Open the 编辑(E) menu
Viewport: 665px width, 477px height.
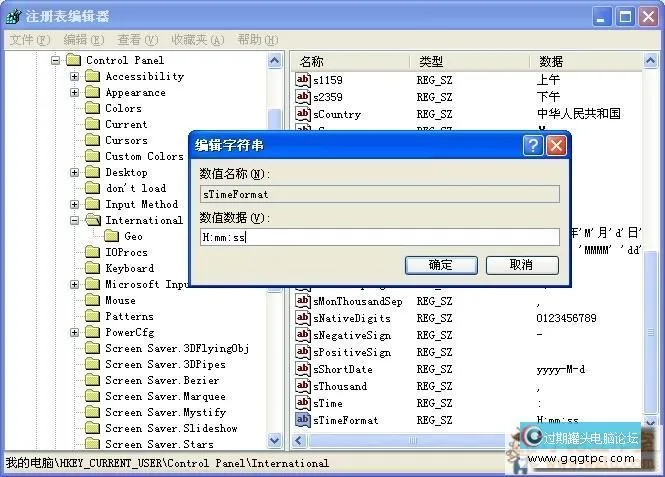pyautogui.click(x=84, y=40)
